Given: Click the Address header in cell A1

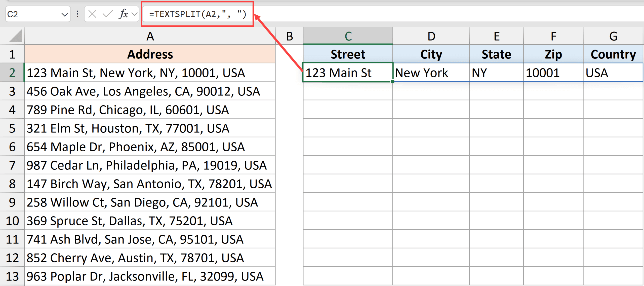Looking at the screenshot, I should 150,54.
